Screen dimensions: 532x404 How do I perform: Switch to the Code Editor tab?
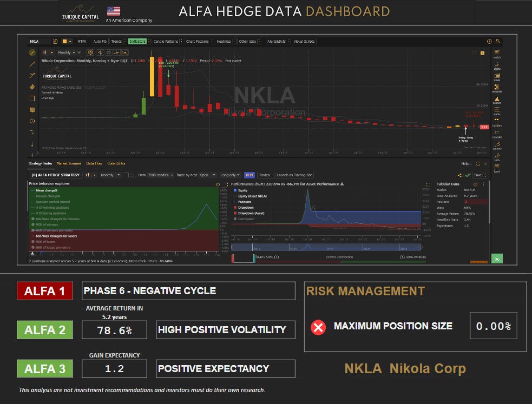(x=116, y=164)
